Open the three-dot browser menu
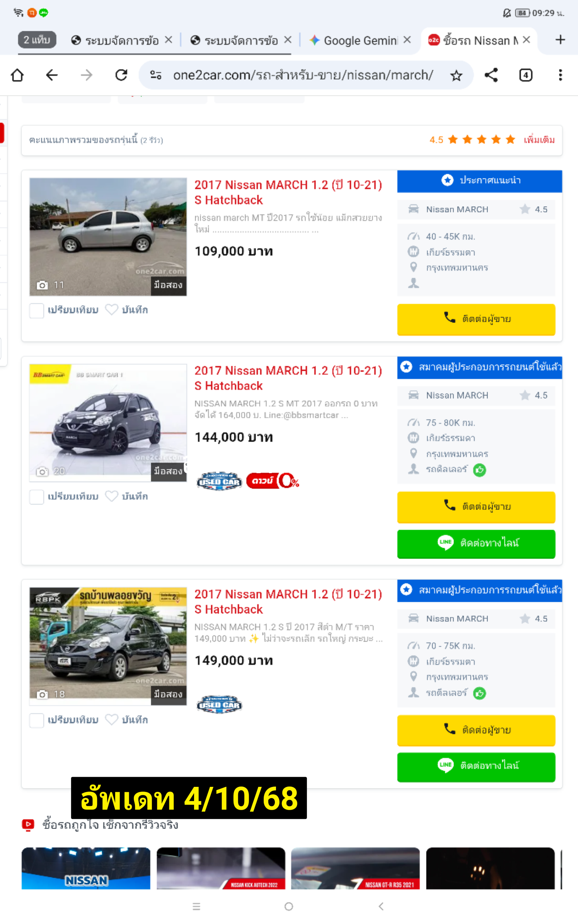The image size is (578, 924). [560, 75]
